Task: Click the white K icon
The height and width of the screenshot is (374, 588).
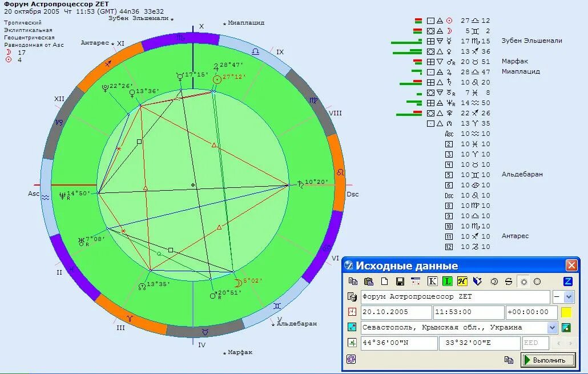Action: pos(432,281)
